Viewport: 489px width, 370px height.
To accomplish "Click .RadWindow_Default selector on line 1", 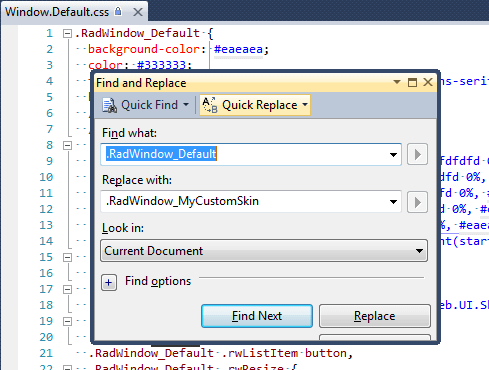I will click(137, 33).
